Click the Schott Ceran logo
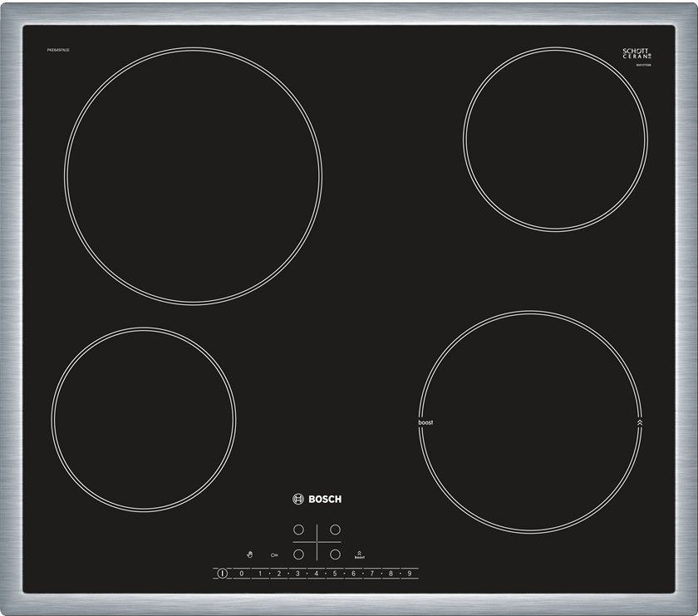This screenshot has height=616, width=698. (x=637, y=53)
